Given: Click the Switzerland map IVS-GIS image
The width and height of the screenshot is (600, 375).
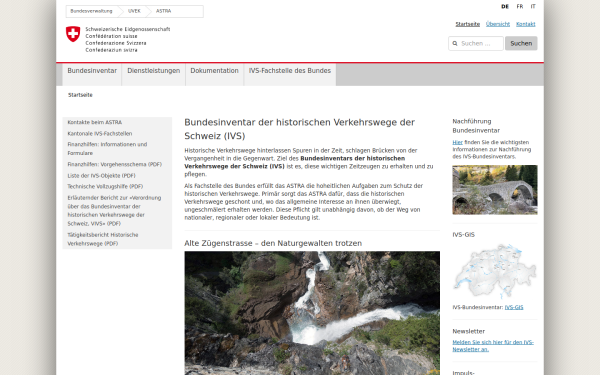Looking at the screenshot, I should [x=495, y=272].
